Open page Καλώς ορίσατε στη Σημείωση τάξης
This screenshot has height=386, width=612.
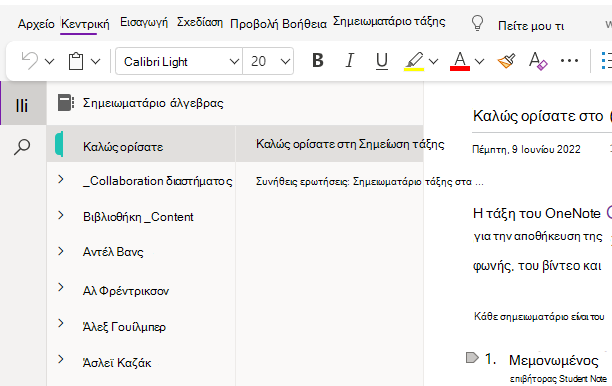350,144
